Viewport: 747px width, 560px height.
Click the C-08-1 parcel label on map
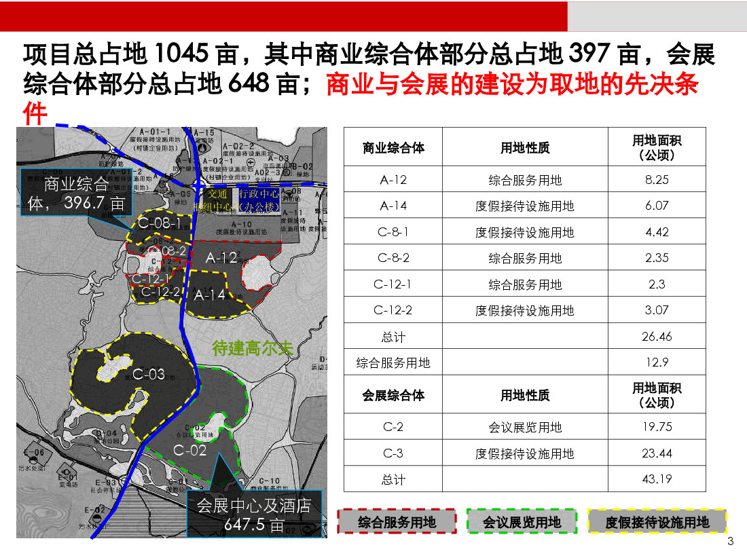[x=159, y=223]
